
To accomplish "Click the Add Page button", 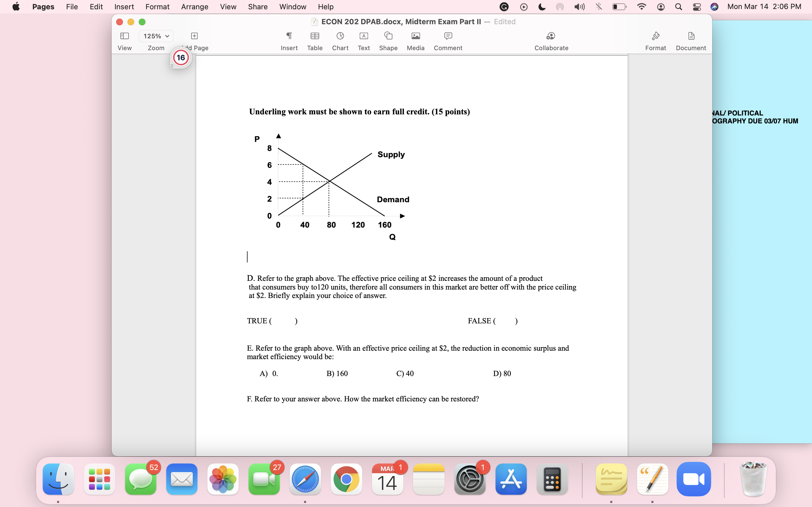I will pyautogui.click(x=194, y=36).
